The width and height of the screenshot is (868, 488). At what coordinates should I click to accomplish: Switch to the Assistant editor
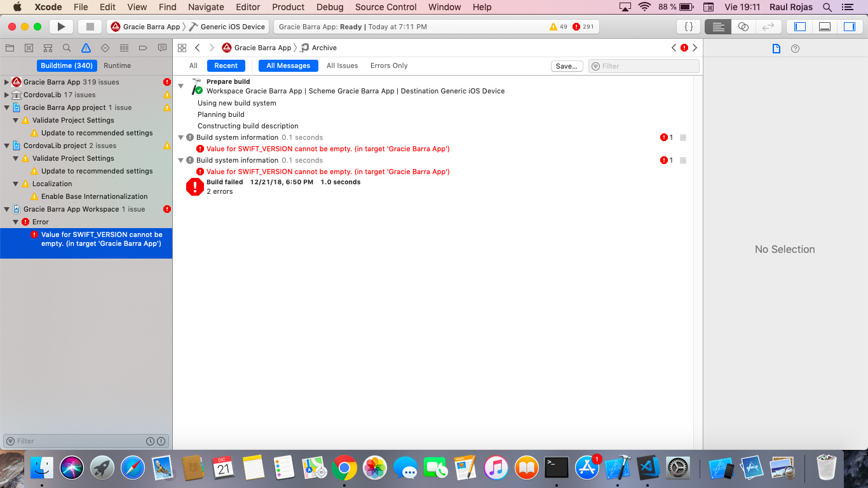(x=743, y=27)
